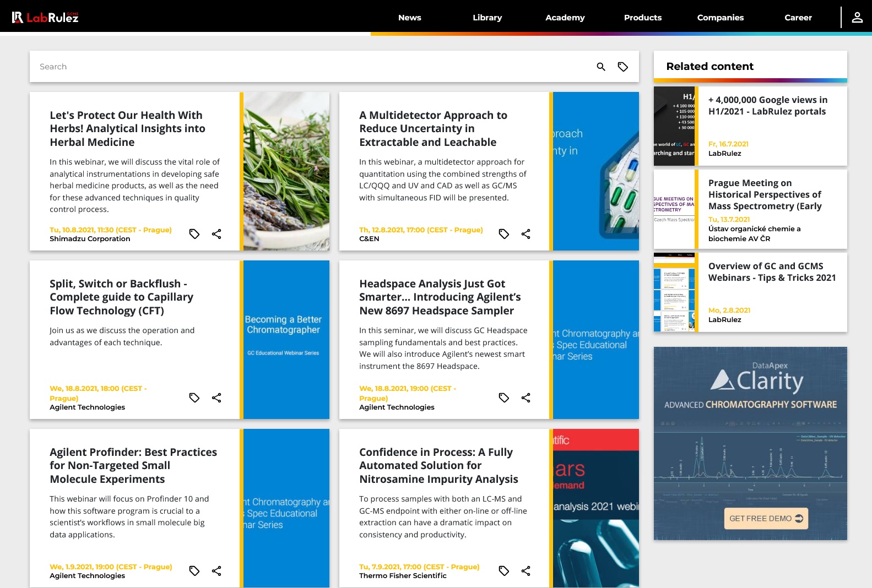Image resolution: width=872 pixels, height=588 pixels.
Task: Share the Agilent Profinder webinar card
Action: point(216,571)
